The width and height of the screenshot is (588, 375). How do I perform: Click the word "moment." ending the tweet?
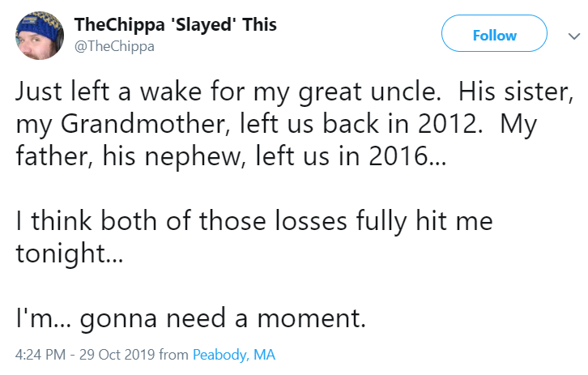click(311, 318)
